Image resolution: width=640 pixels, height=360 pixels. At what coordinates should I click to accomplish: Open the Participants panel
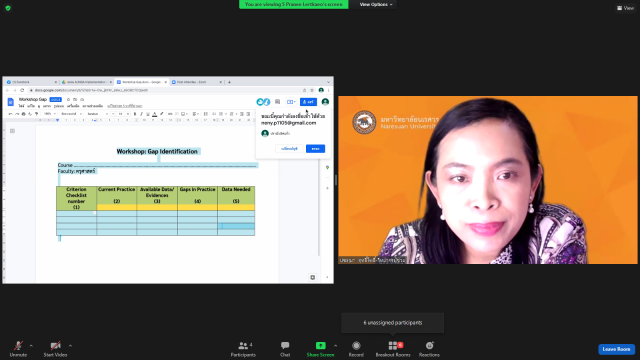pos(243,349)
